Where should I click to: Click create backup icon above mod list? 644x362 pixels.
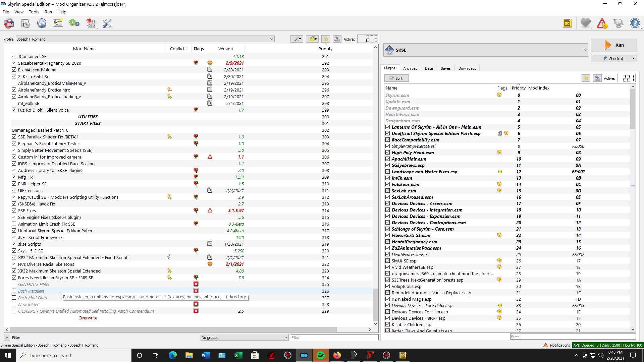click(x=337, y=39)
